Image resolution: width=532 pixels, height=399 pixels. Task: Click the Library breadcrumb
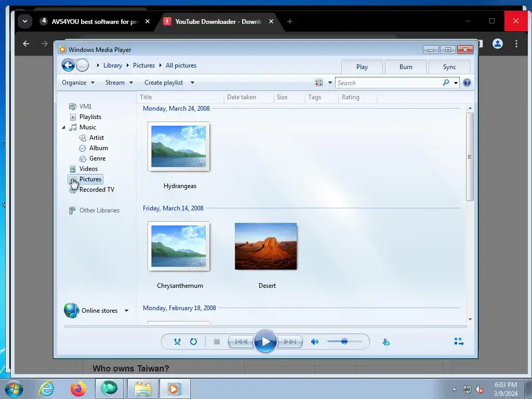[113, 65]
